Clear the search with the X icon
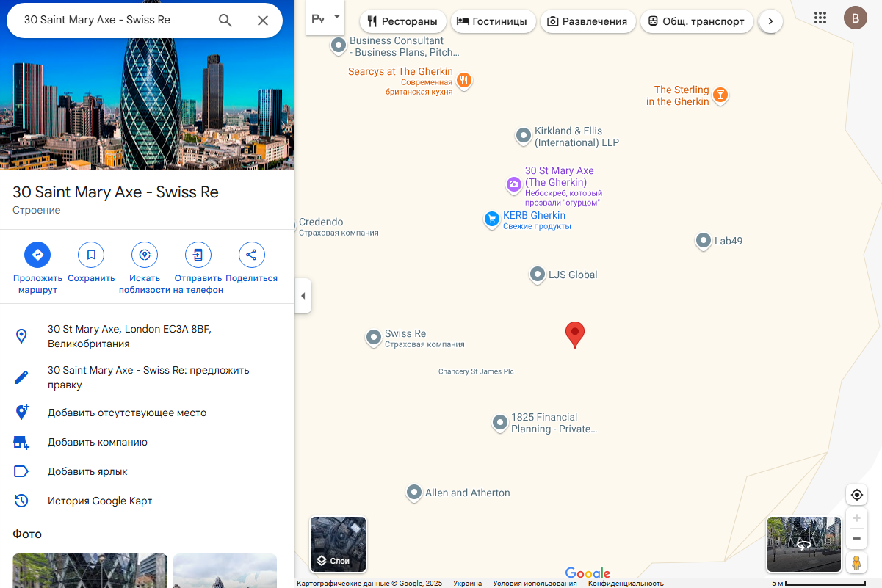 pos(263,21)
